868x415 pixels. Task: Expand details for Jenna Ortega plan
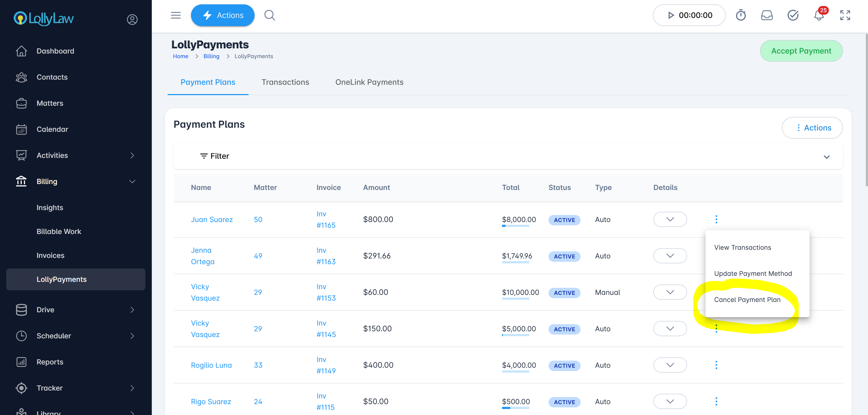click(670, 256)
